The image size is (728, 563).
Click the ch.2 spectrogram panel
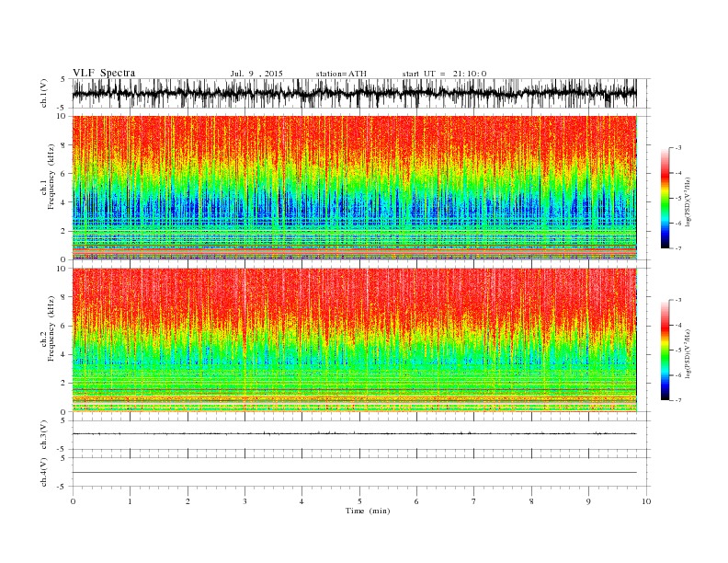pyautogui.click(x=355, y=340)
